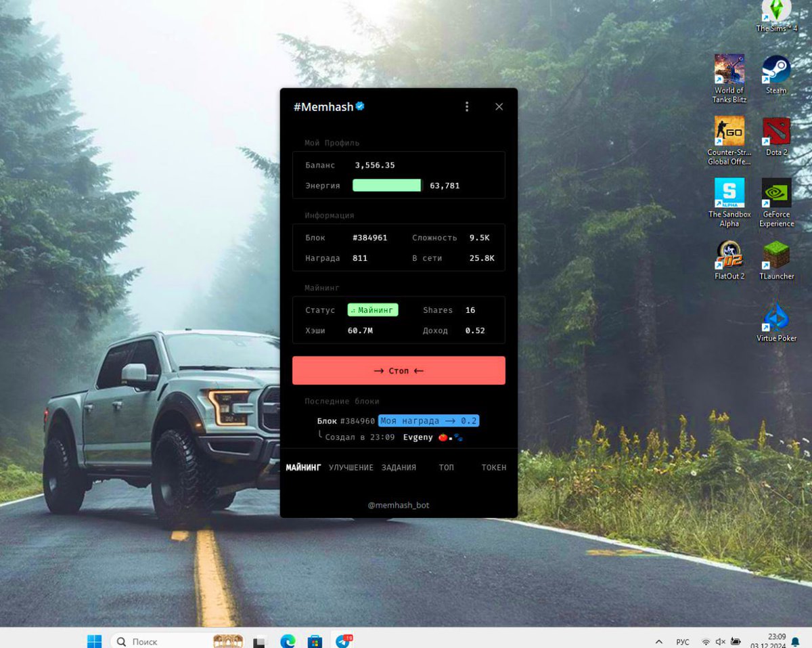Click the #Memhash window title

[x=323, y=106]
